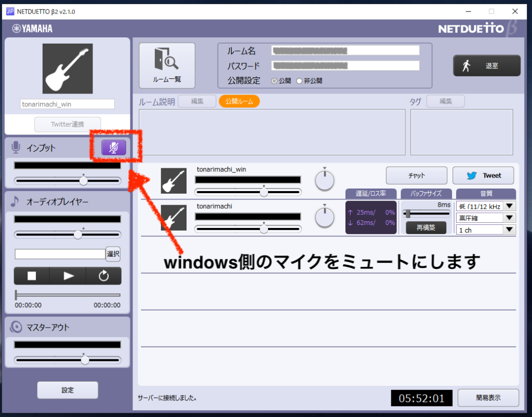Click the guitar profile avatar image
Viewport: 532px width, 417px height.
(x=68, y=69)
